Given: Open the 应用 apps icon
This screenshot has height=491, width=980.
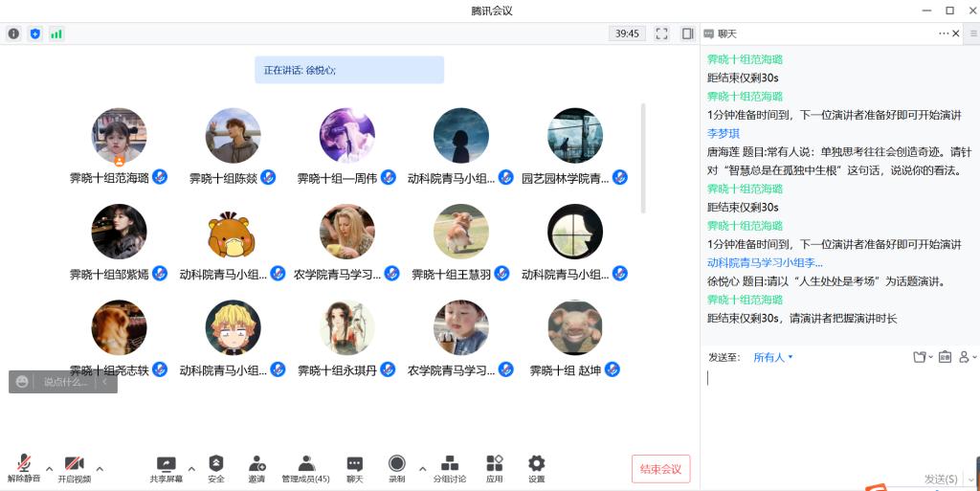Looking at the screenshot, I should (494, 467).
